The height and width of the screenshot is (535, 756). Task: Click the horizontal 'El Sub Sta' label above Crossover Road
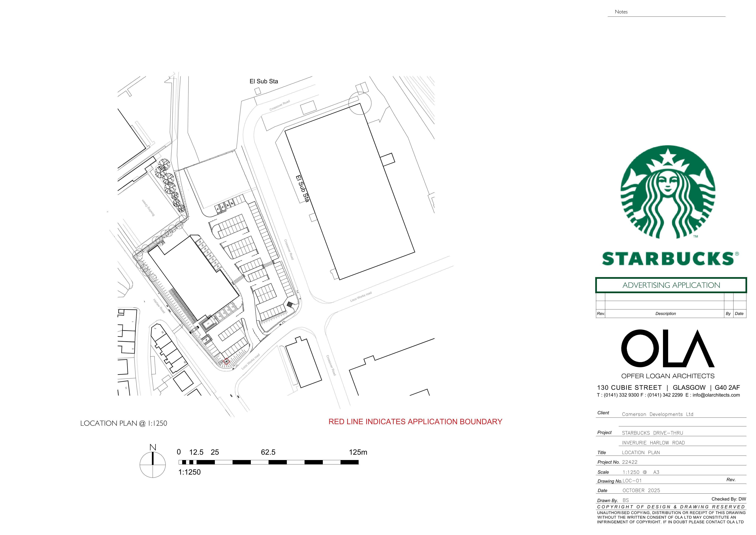tap(264, 81)
